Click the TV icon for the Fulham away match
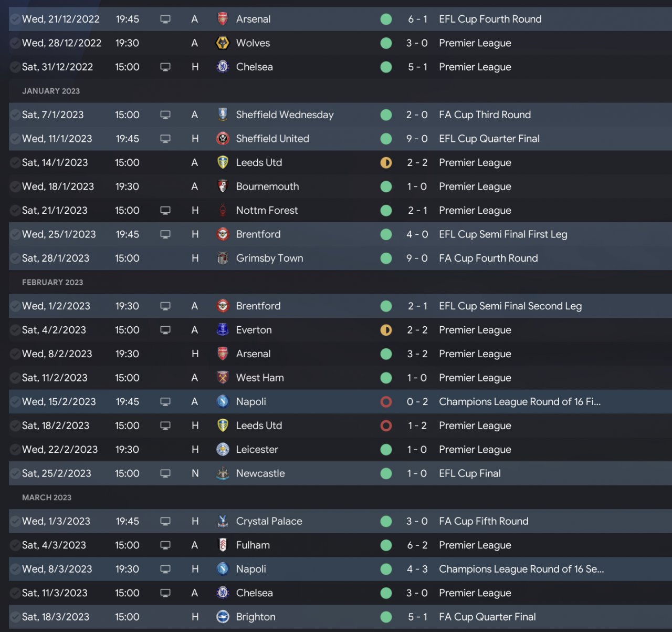Viewport: 672px width, 632px height. coord(165,545)
